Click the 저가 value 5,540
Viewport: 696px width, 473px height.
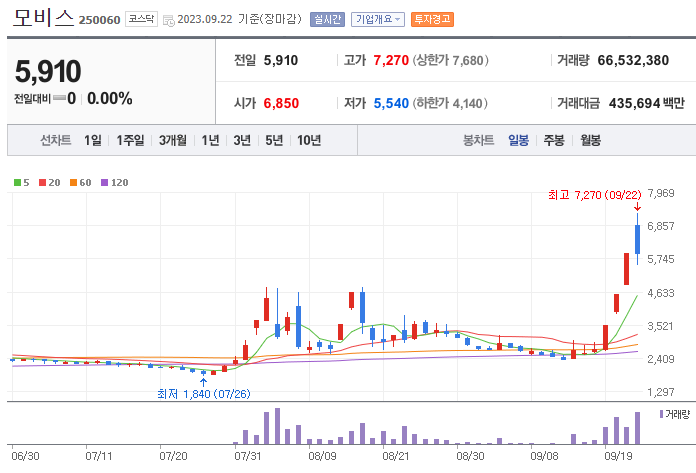pyautogui.click(x=391, y=103)
